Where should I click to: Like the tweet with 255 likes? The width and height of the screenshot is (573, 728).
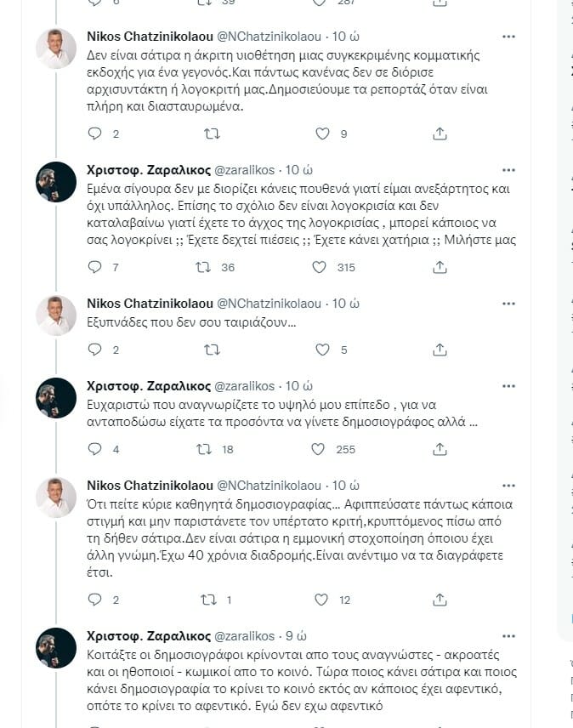pyautogui.click(x=320, y=449)
